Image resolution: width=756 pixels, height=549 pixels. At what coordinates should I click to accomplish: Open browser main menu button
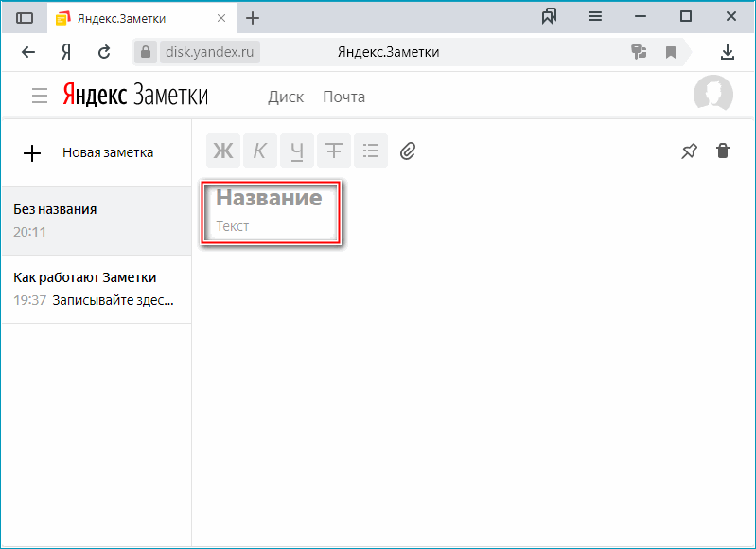point(595,17)
